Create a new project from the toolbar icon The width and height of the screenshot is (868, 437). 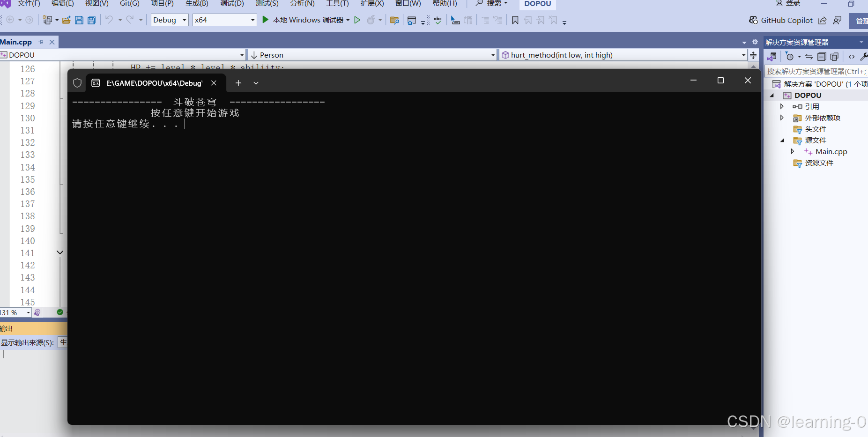47,20
